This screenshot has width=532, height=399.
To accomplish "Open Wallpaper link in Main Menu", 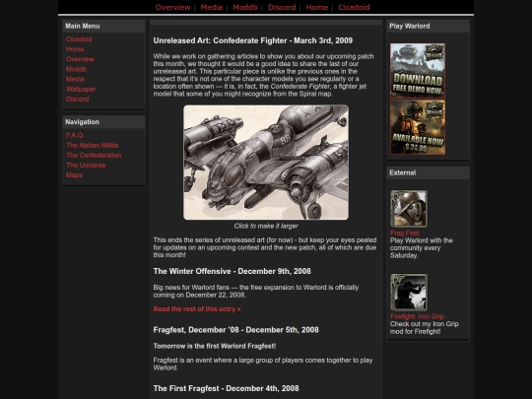I will [81, 90].
